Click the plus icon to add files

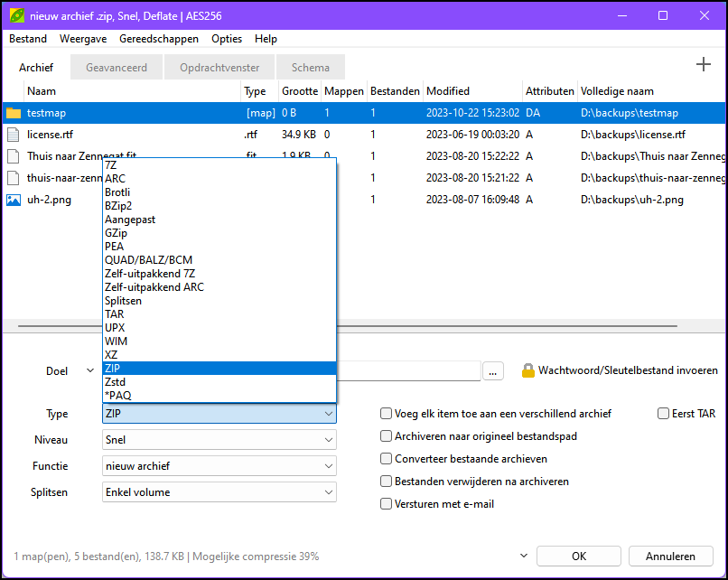coord(703,65)
